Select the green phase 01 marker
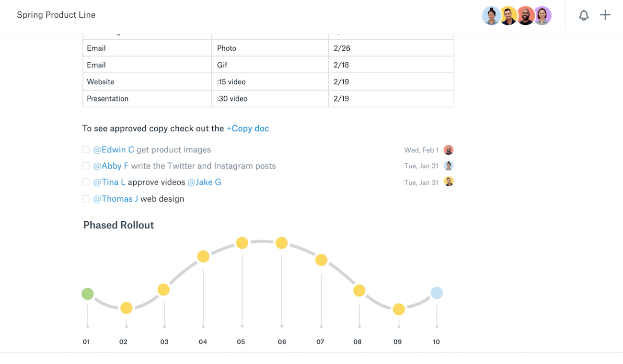 pos(87,294)
